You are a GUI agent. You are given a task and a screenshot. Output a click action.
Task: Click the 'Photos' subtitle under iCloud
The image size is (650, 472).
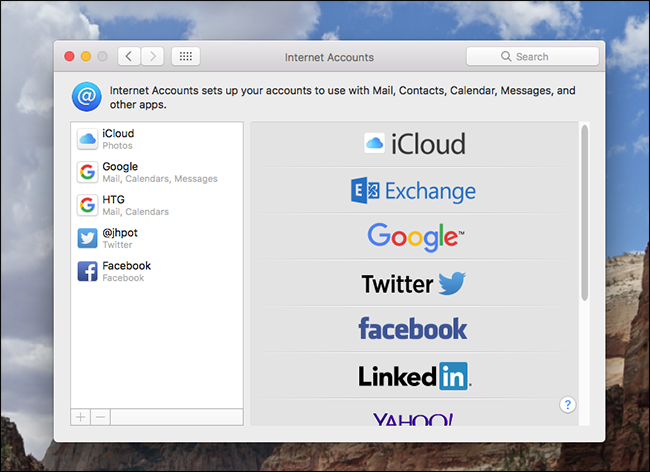tap(117, 146)
